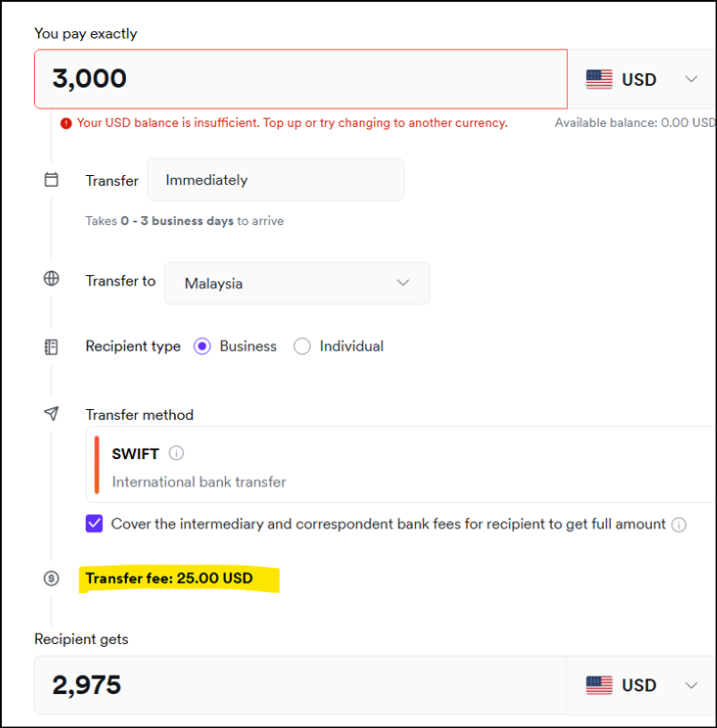The image size is (717, 728).
Task: Click the red insufficient balance error icon
Action: tap(66, 123)
